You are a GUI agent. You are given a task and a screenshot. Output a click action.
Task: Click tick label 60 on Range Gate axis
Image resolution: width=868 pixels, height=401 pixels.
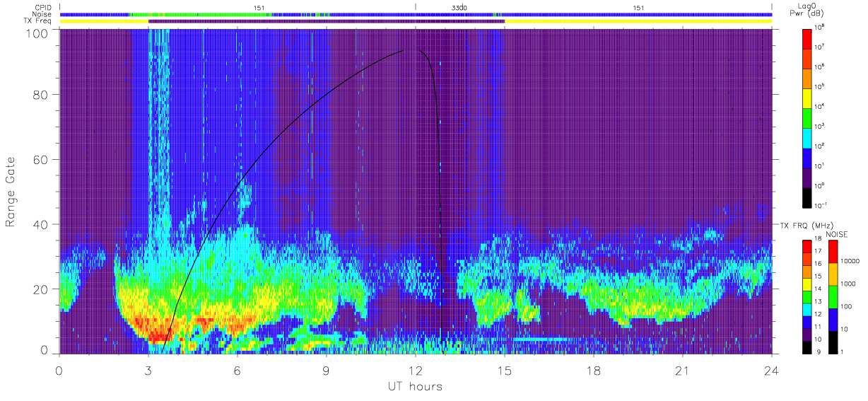[41, 160]
